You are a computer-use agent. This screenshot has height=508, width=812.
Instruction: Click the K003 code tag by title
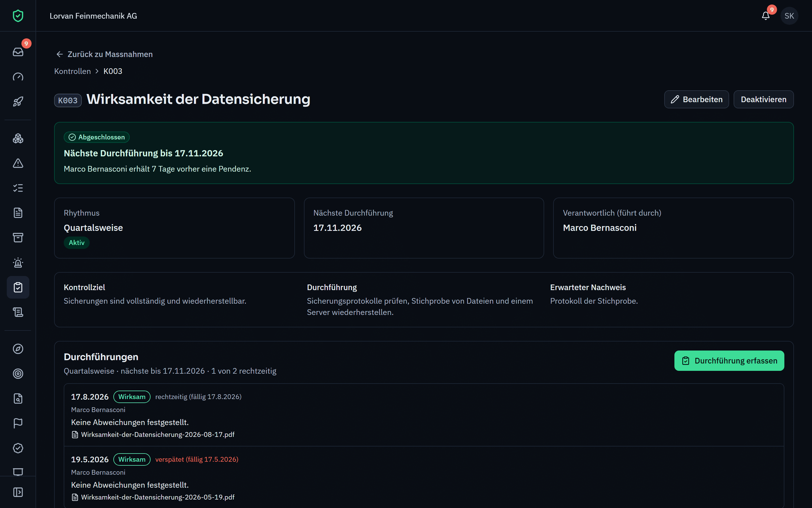[68, 100]
